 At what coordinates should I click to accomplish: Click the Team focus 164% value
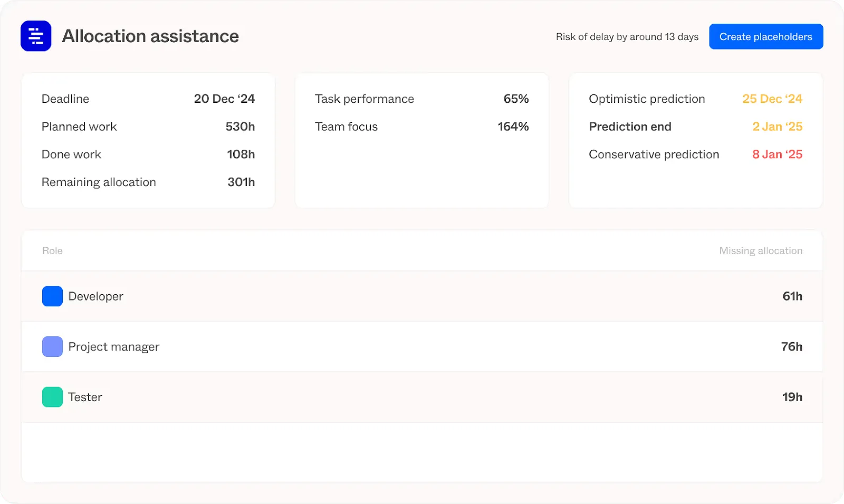513,127
